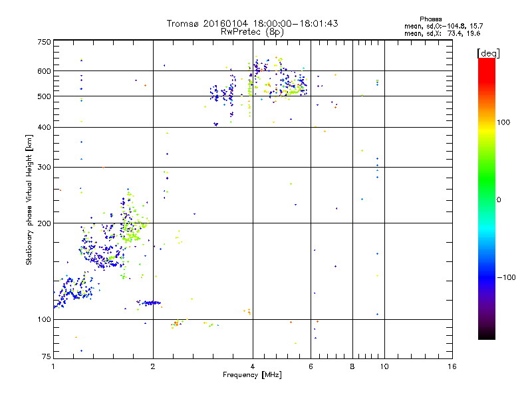Click the colorbar tick label '-100'
This screenshot has width=532, height=399.
[506, 277]
